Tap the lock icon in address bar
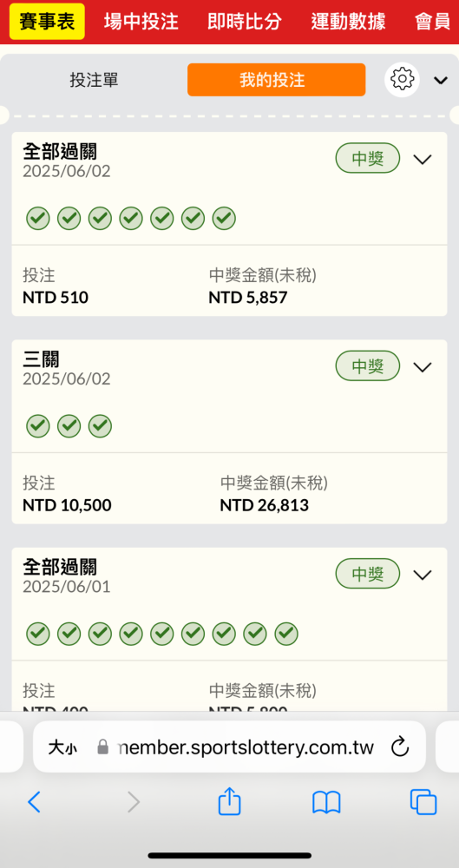Viewport: 459px width, 868px height. [102, 747]
